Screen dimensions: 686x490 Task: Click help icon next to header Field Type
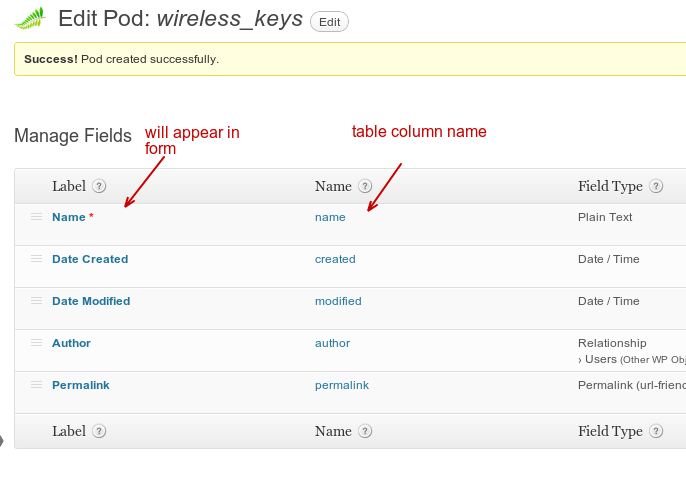pos(656,186)
